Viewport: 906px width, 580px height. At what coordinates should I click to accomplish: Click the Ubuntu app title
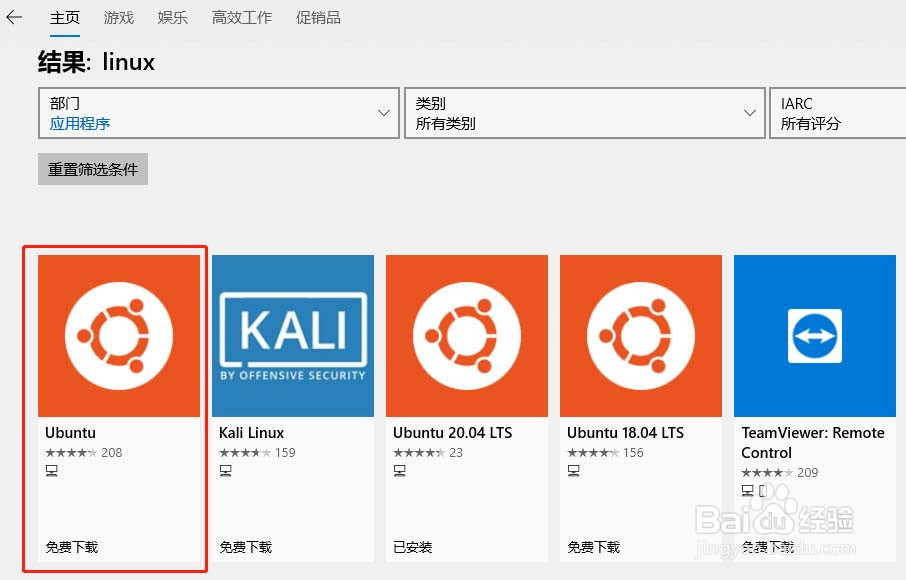coord(70,433)
